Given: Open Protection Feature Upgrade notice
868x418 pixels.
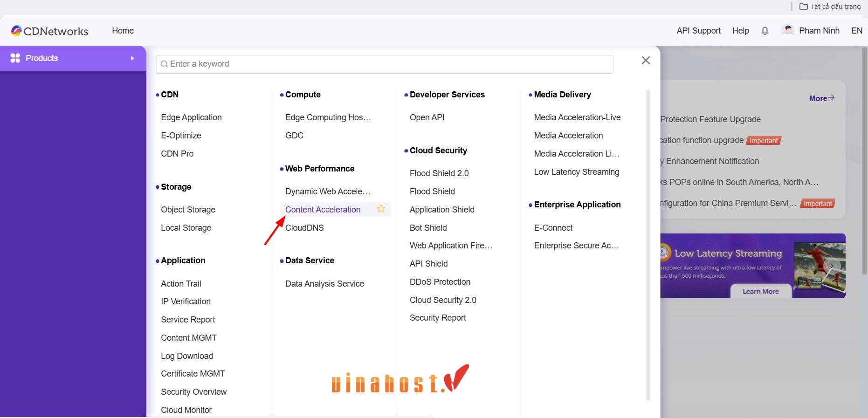Looking at the screenshot, I should (710, 119).
